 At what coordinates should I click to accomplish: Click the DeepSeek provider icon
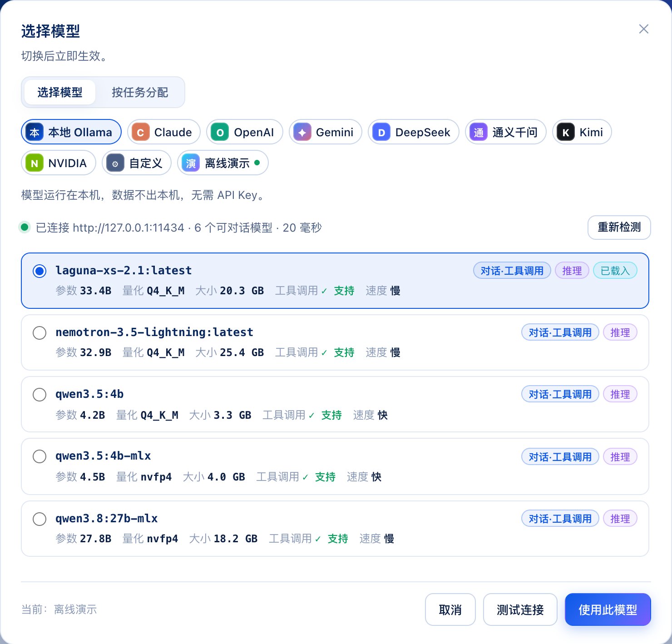381,132
